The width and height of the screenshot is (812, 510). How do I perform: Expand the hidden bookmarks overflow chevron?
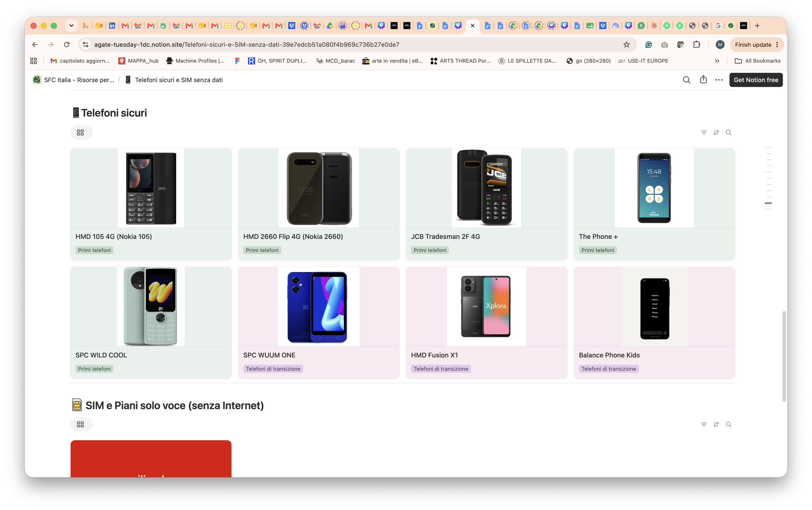click(717, 61)
